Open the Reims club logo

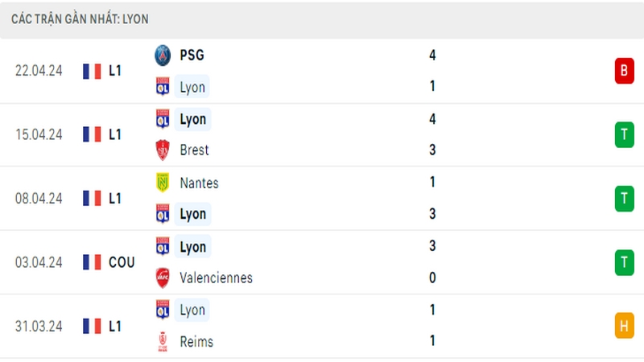163,341
